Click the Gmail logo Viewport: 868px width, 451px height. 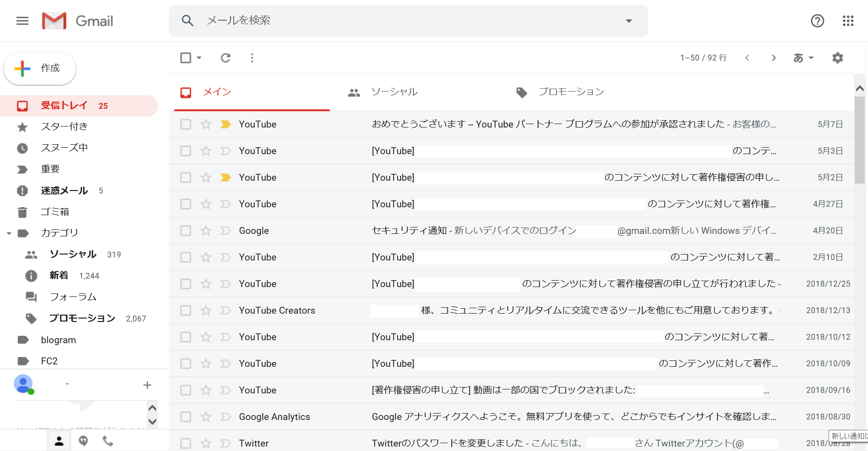coord(78,21)
